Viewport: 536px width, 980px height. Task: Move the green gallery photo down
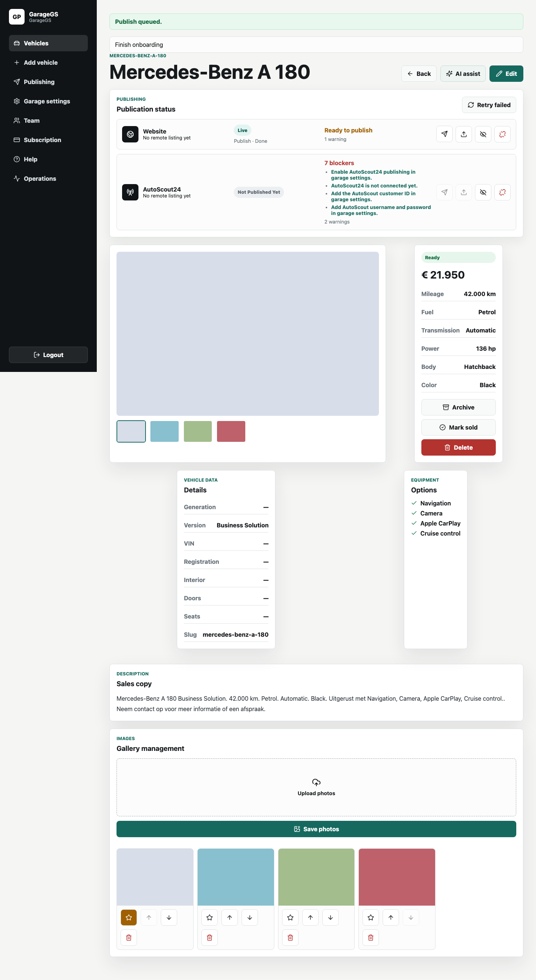[331, 917]
